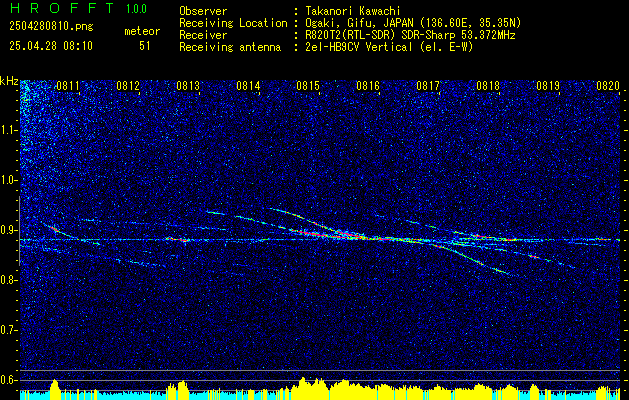Image resolution: width=629 pixels, height=400 pixels.
Task: Click the Receiving antenna field label
Action: coord(230,47)
